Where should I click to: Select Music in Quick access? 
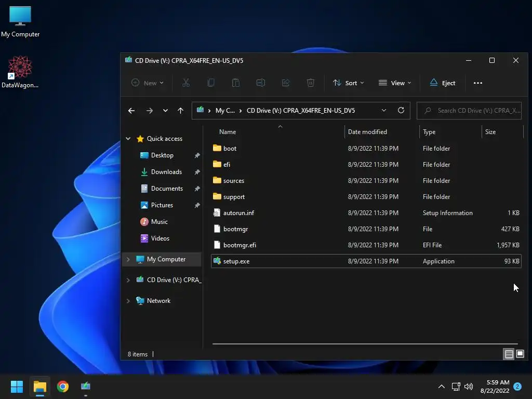159,222
